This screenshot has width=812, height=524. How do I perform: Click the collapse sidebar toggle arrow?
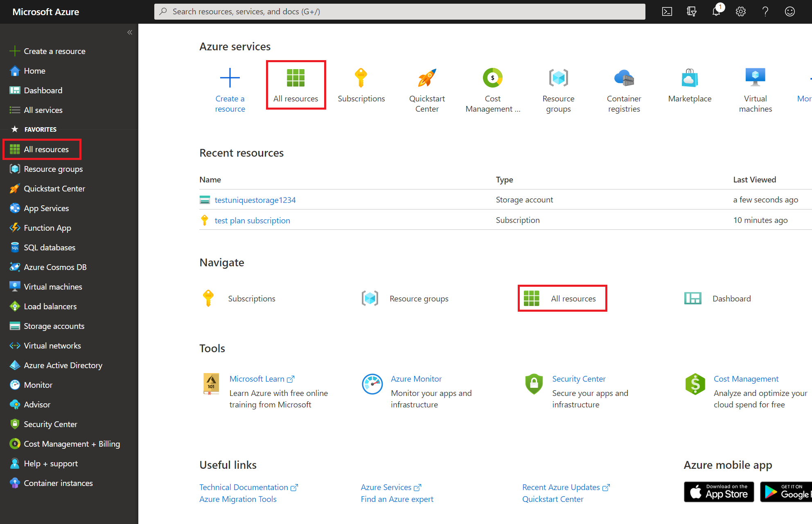[x=130, y=33]
